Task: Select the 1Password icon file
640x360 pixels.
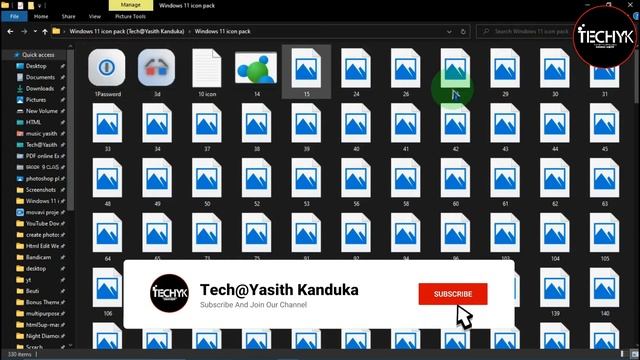Action: coord(107,72)
